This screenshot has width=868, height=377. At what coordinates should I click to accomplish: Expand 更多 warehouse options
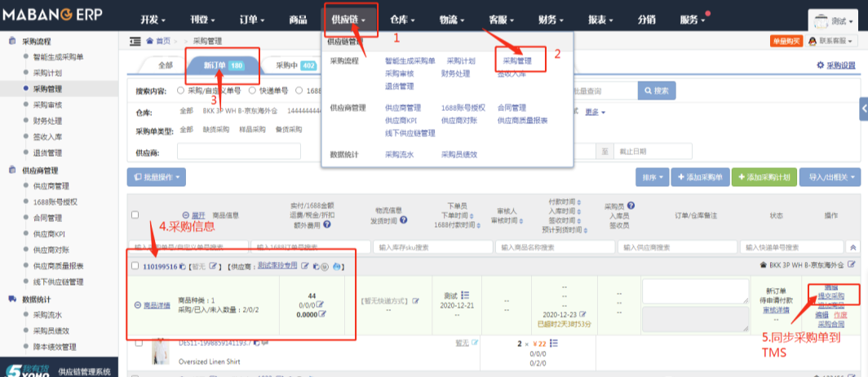click(x=595, y=112)
